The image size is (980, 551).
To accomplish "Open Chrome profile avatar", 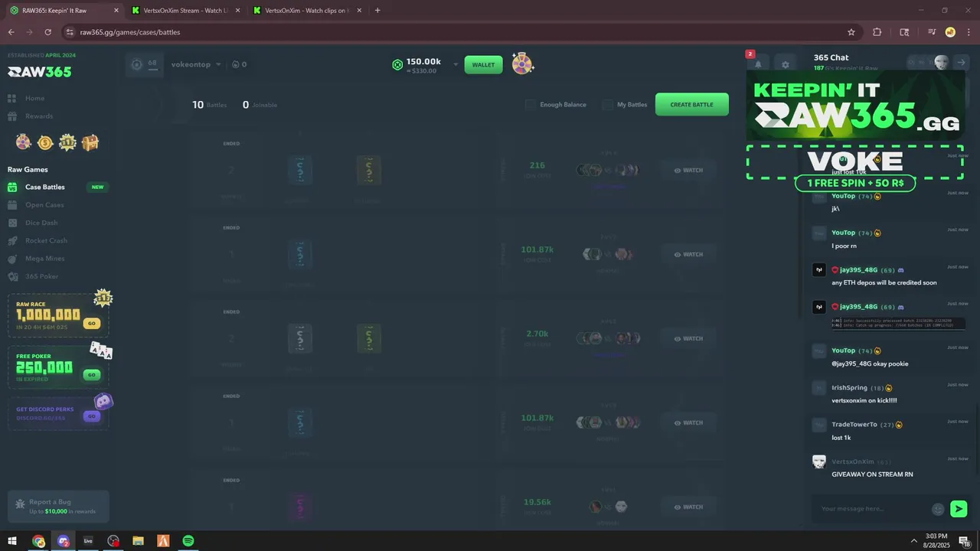I will [950, 32].
